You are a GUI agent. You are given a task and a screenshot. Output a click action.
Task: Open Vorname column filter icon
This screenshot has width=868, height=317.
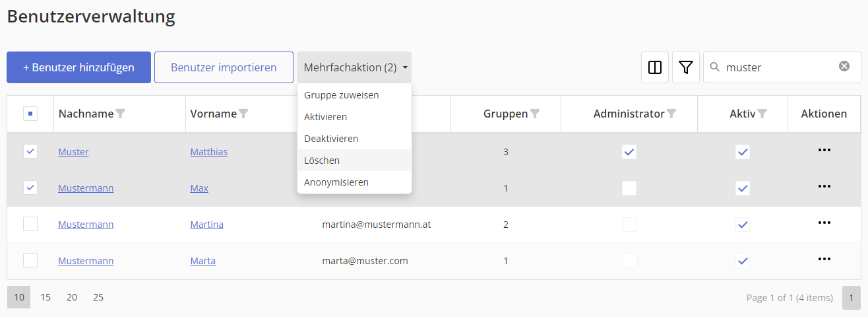(x=243, y=114)
